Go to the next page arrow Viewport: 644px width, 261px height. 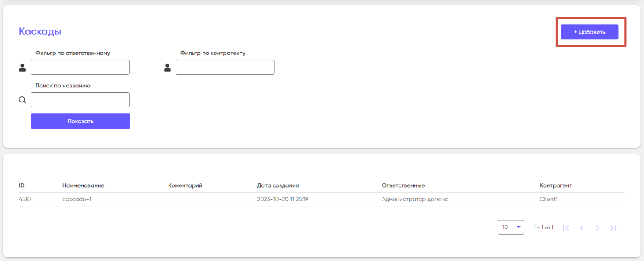[x=598, y=228]
